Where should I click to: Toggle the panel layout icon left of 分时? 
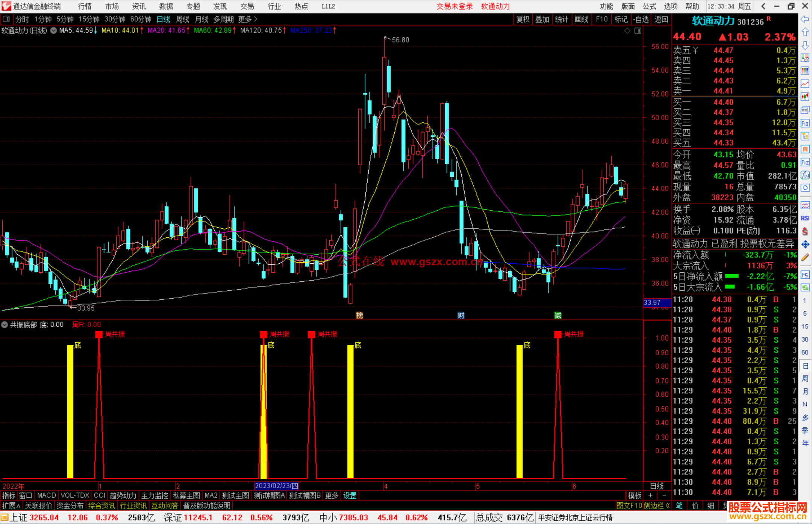[6, 19]
